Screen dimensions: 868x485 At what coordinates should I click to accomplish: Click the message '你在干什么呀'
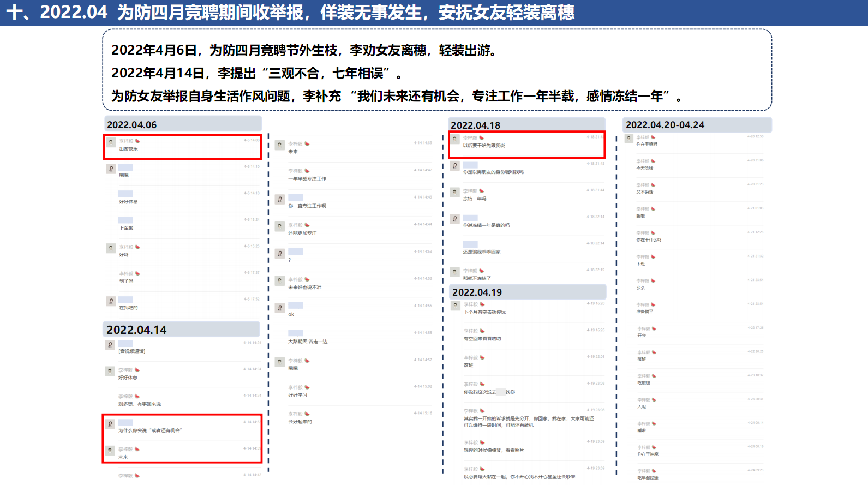click(x=649, y=240)
